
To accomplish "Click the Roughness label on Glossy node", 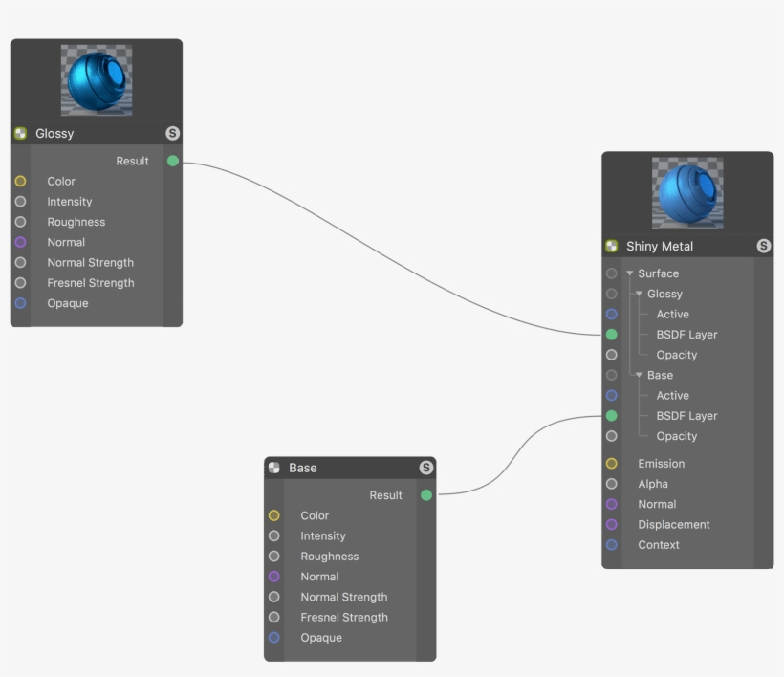I will click(76, 222).
